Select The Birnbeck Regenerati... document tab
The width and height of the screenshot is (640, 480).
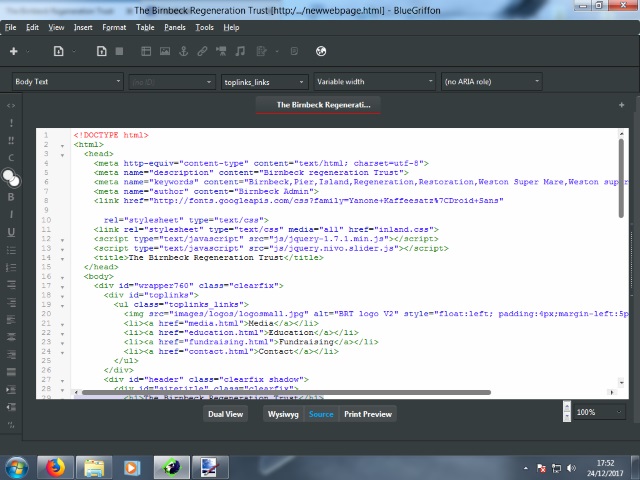[318, 105]
